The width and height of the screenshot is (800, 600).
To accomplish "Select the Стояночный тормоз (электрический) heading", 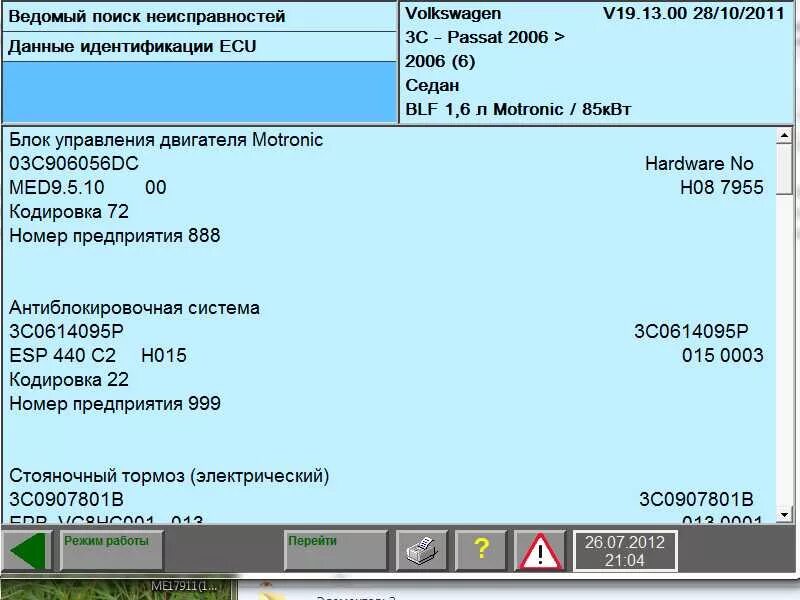I will pos(169,476).
